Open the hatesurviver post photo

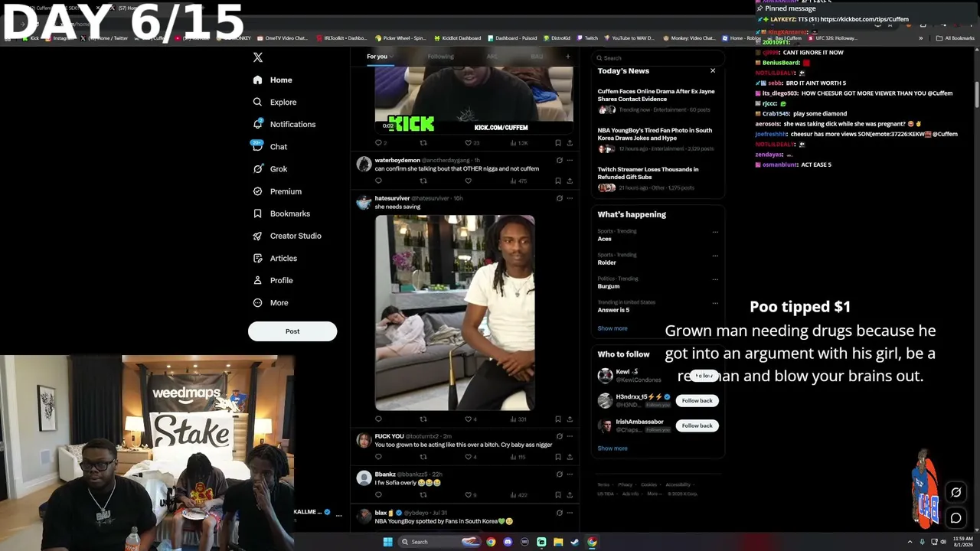[x=455, y=313]
